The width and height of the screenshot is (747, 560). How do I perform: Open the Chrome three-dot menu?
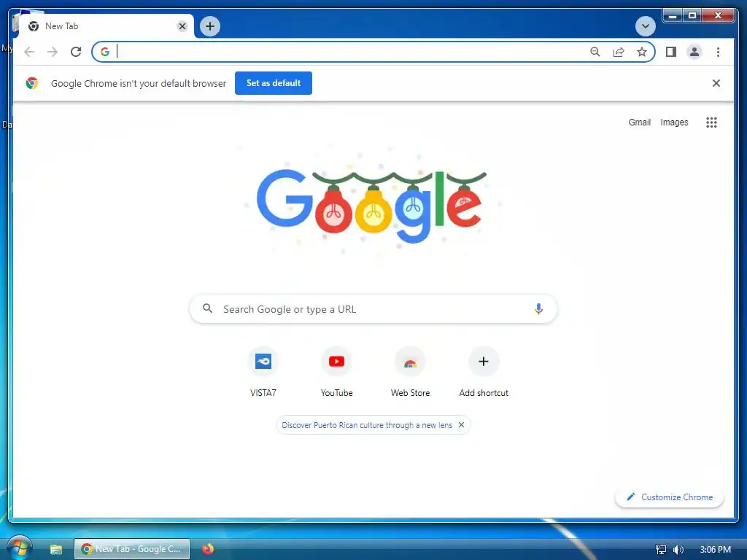[718, 52]
